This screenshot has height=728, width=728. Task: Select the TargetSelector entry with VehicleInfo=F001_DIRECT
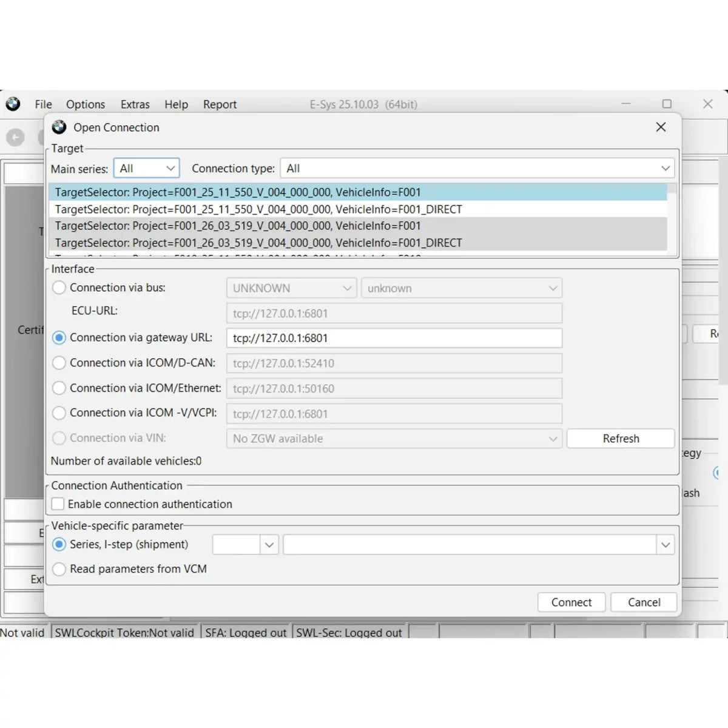(258, 209)
